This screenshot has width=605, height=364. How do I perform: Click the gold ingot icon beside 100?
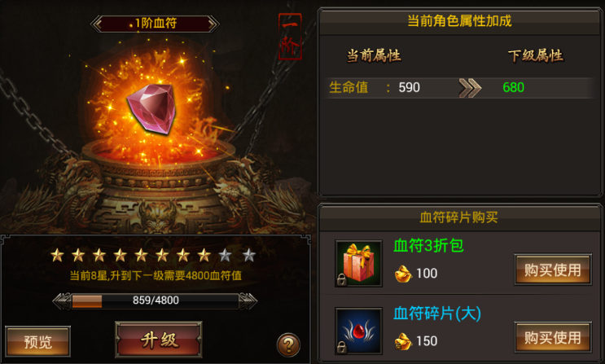click(x=403, y=274)
